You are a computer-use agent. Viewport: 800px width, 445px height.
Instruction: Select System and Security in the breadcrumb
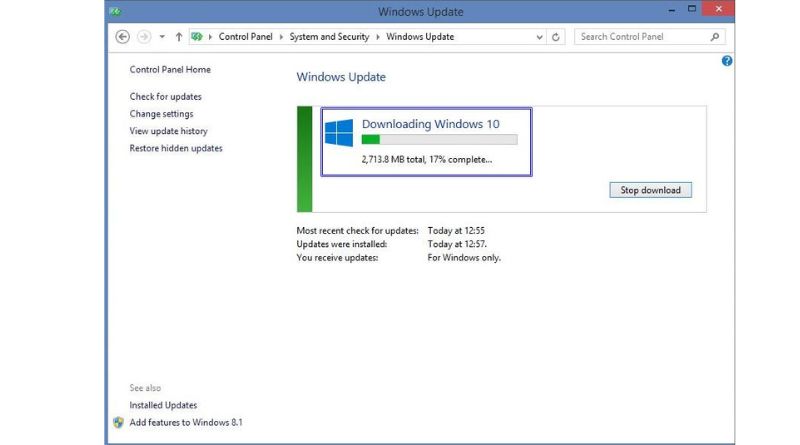[x=329, y=37]
